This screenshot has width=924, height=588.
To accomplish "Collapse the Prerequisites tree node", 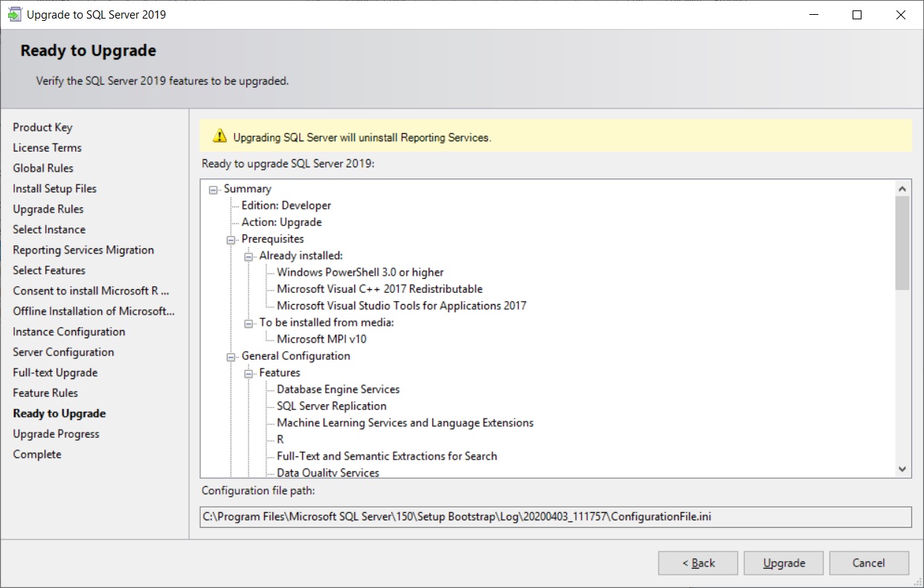I will pos(231,239).
